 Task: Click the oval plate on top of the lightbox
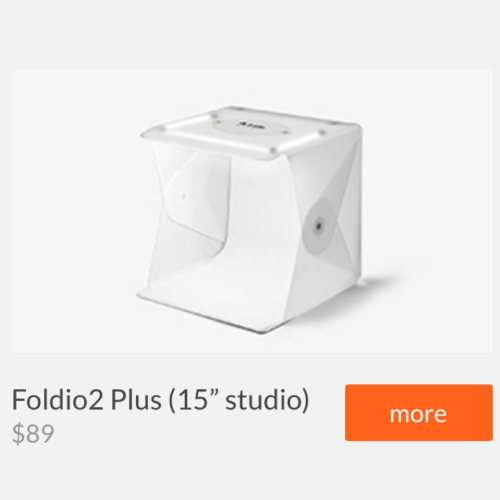(252, 126)
